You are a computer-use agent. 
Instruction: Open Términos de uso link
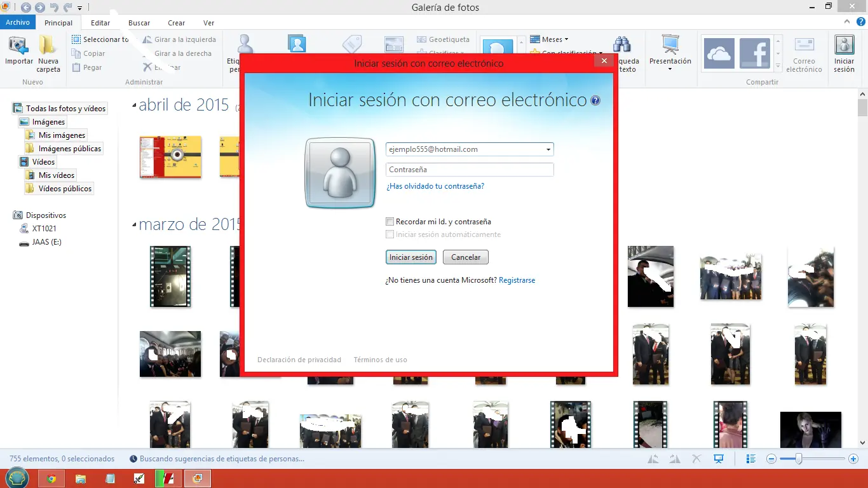pyautogui.click(x=381, y=360)
